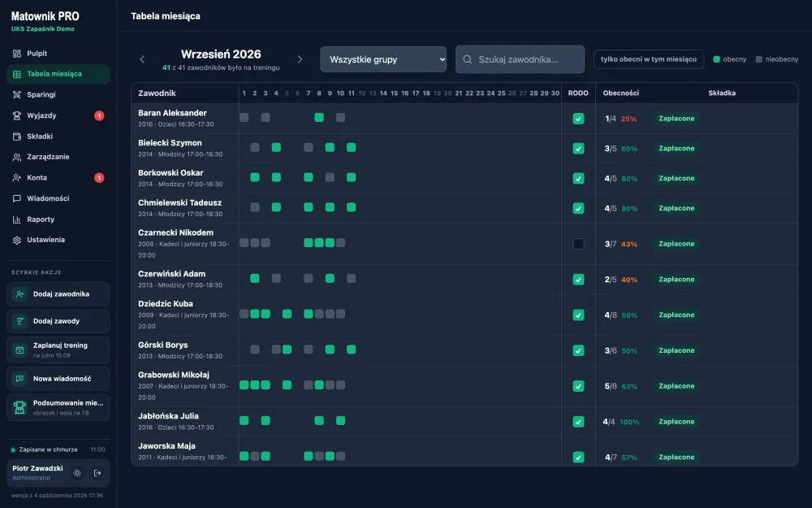
Task: Click the Ustawienia gear icon
Action: point(16,240)
